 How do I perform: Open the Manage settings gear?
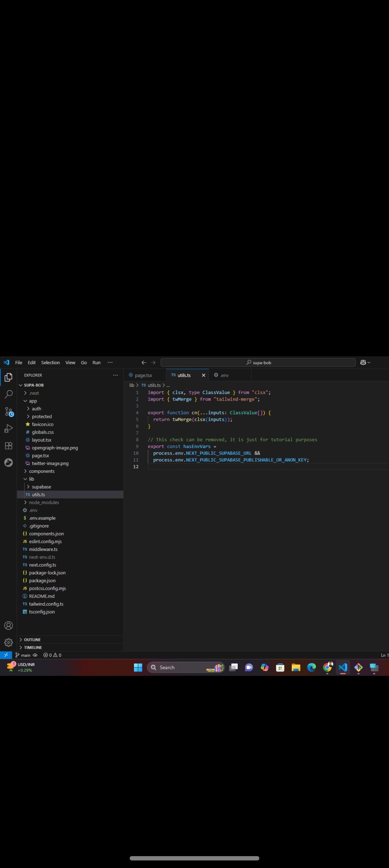pyautogui.click(x=8, y=642)
